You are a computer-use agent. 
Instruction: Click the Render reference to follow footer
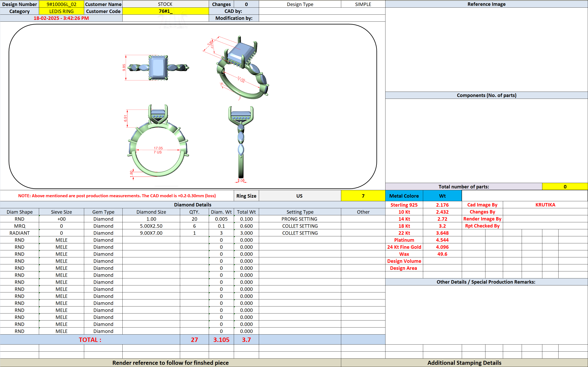click(x=170, y=363)
